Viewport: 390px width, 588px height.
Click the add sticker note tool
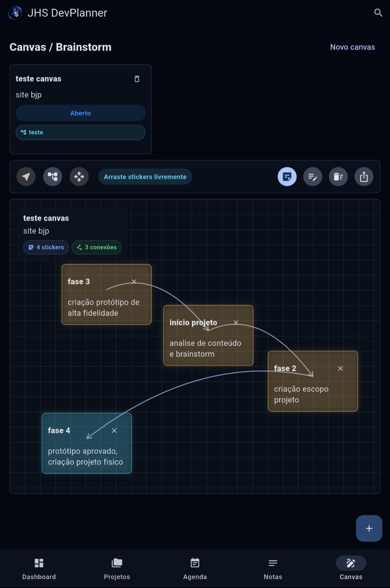[x=287, y=176]
